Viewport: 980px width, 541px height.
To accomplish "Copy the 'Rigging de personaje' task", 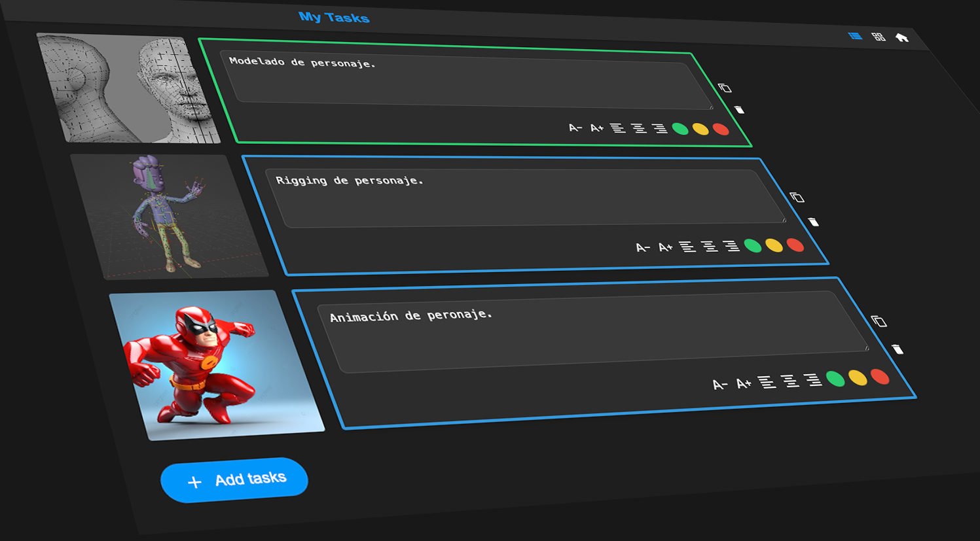I will 797,197.
